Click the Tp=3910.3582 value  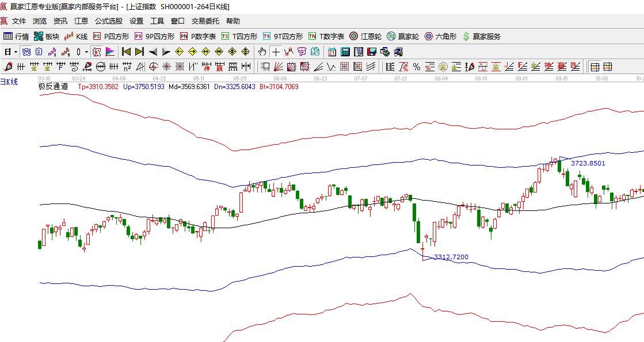(98, 87)
